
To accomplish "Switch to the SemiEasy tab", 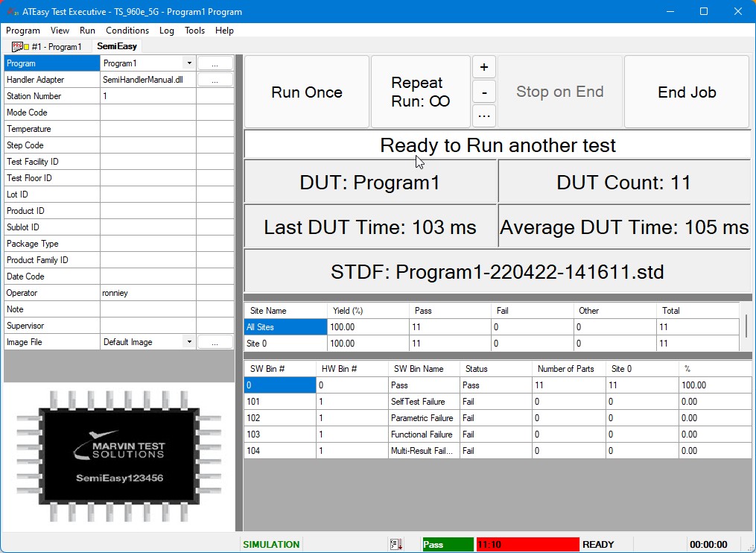I will coord(117,46).
